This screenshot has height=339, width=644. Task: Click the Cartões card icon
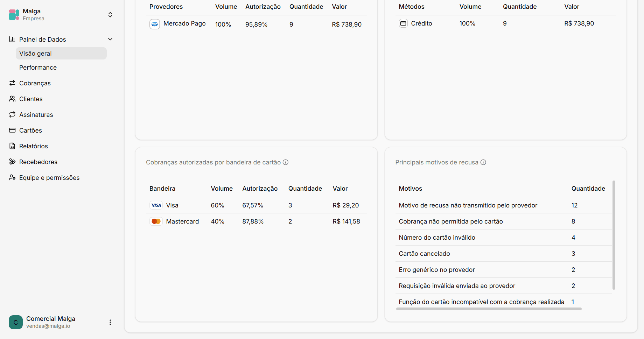pyautogui.click(x=12, y=130)
